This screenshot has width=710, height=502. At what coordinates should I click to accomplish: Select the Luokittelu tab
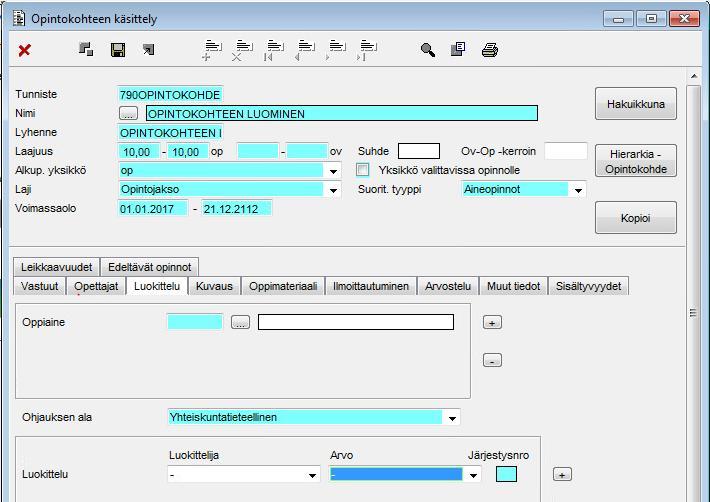tap(157, 286)
